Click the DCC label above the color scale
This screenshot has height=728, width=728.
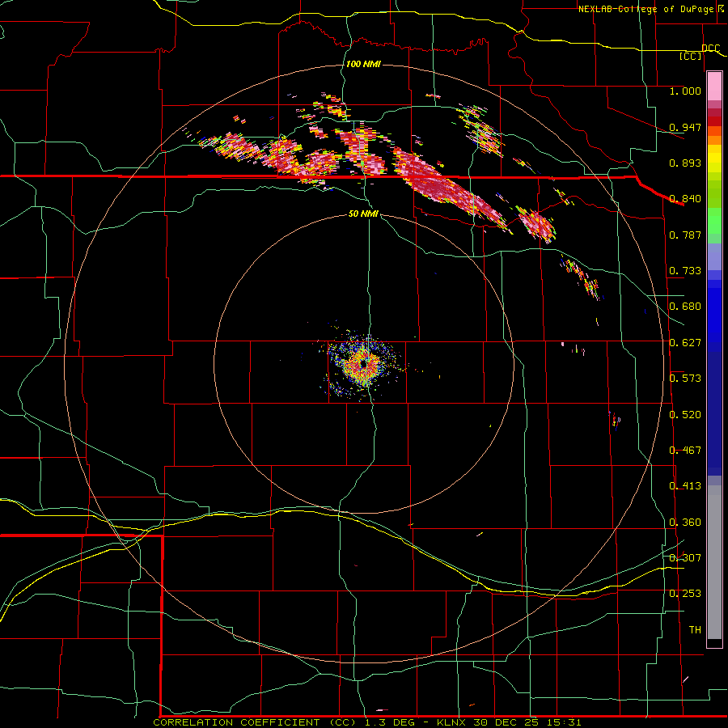[x=710, y=49]
